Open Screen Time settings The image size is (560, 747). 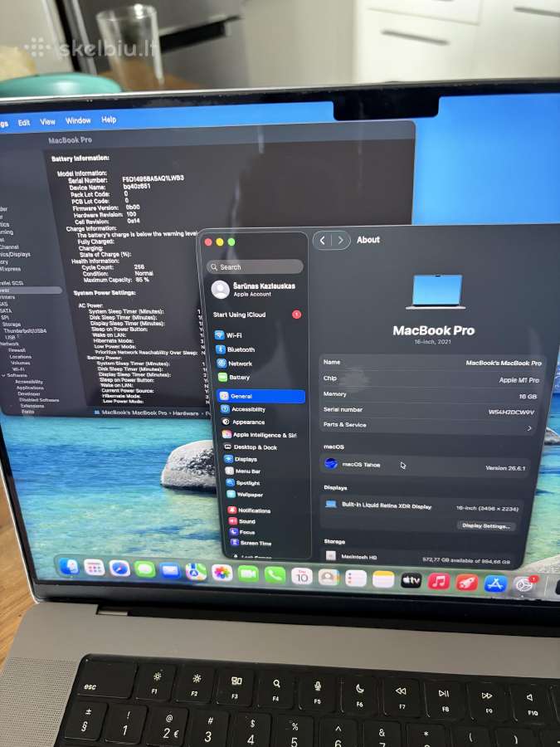click(x=251, y=543)
